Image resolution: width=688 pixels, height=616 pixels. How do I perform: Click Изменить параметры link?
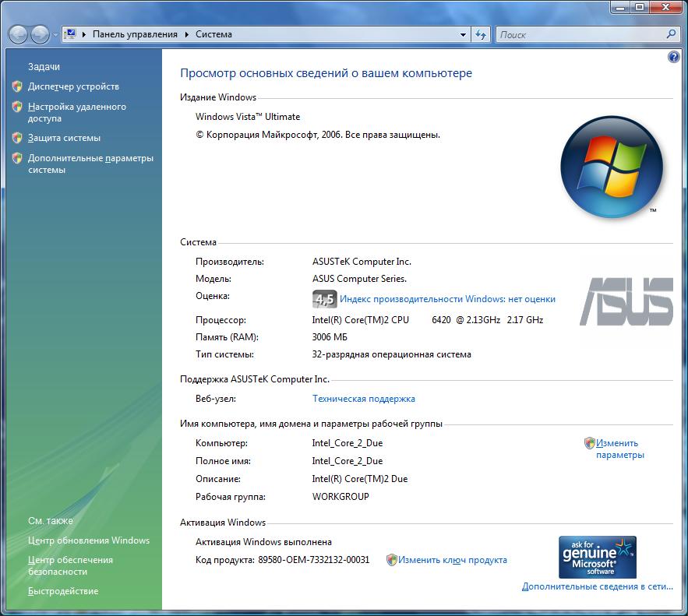pyautogui.click(x=619, y=449)
